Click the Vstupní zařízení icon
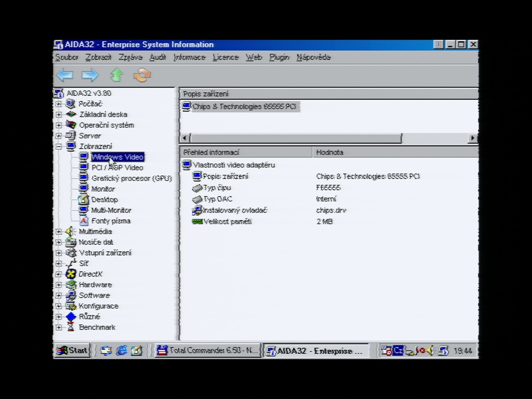 click(x=71, y=253)
